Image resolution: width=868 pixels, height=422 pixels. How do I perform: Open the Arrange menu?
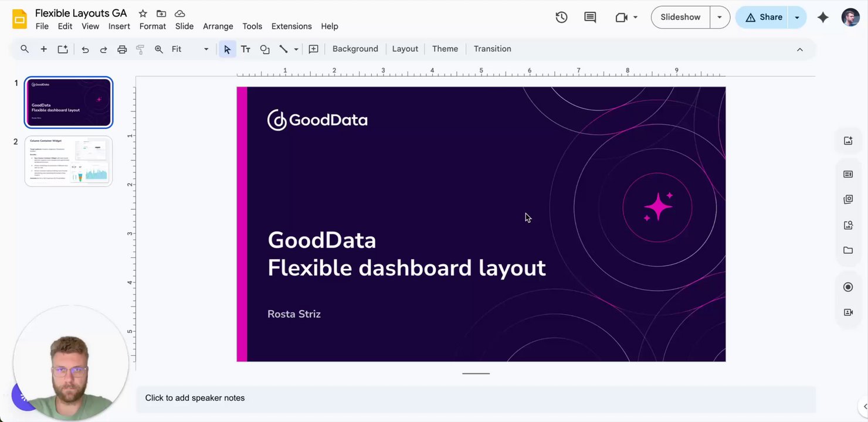218,26
